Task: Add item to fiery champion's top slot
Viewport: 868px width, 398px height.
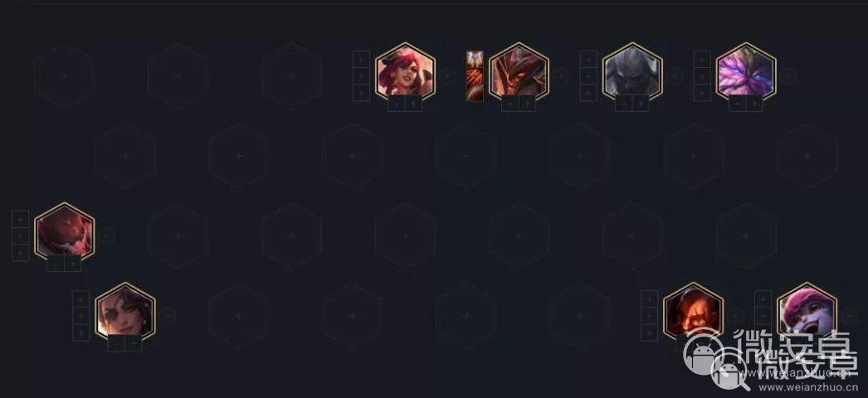Action: (x=649, y=299)
